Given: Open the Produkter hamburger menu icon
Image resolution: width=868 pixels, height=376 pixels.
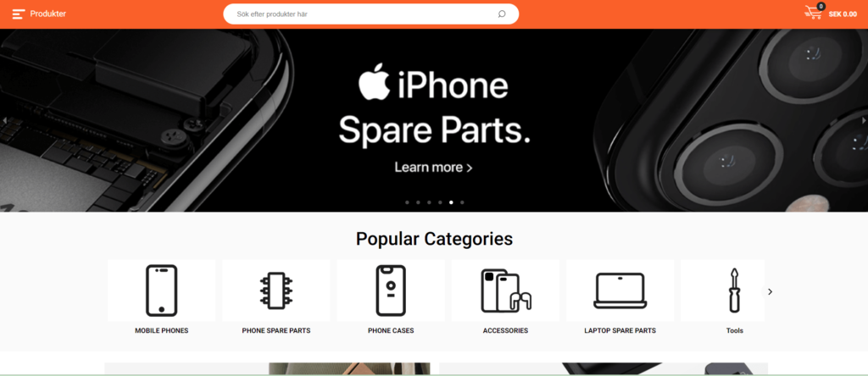Looking at the screenshot, I should coord(19,14).
